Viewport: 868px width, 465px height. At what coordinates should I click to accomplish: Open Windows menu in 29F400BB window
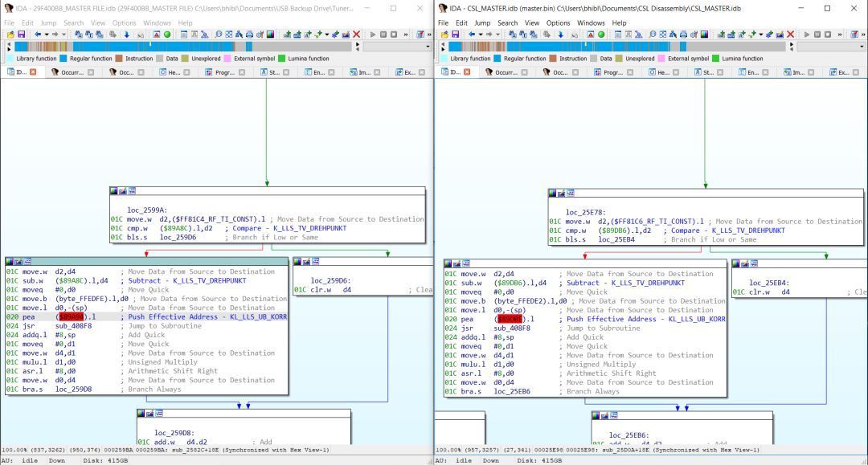[158, 22]
